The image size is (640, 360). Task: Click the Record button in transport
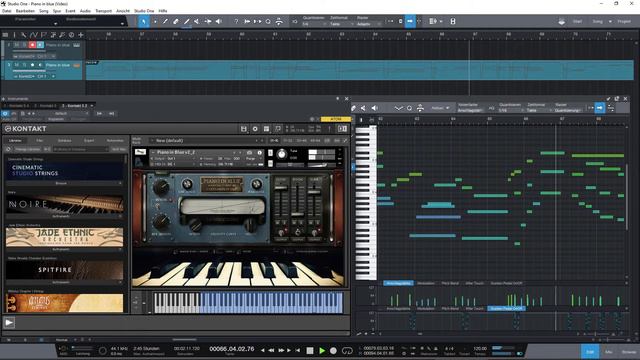pos(333,350)
